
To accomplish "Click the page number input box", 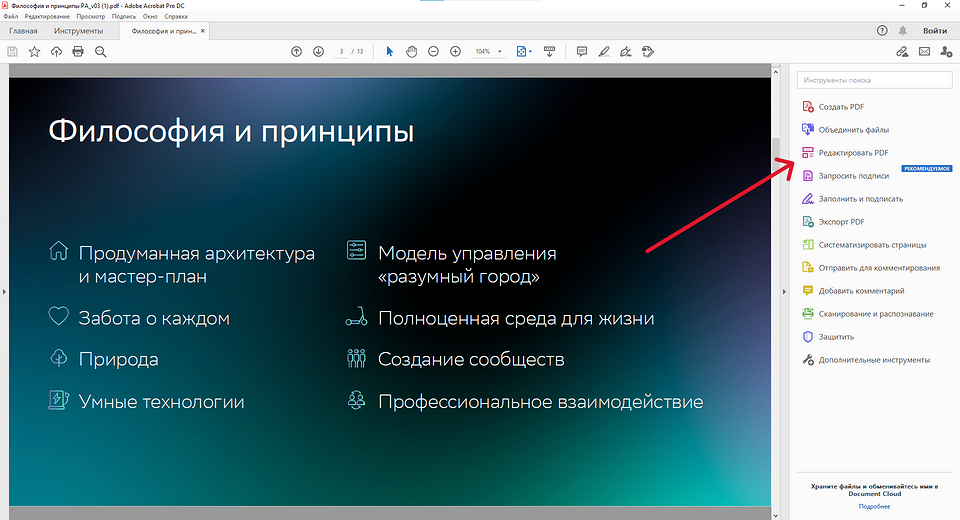I will point(343,51).
